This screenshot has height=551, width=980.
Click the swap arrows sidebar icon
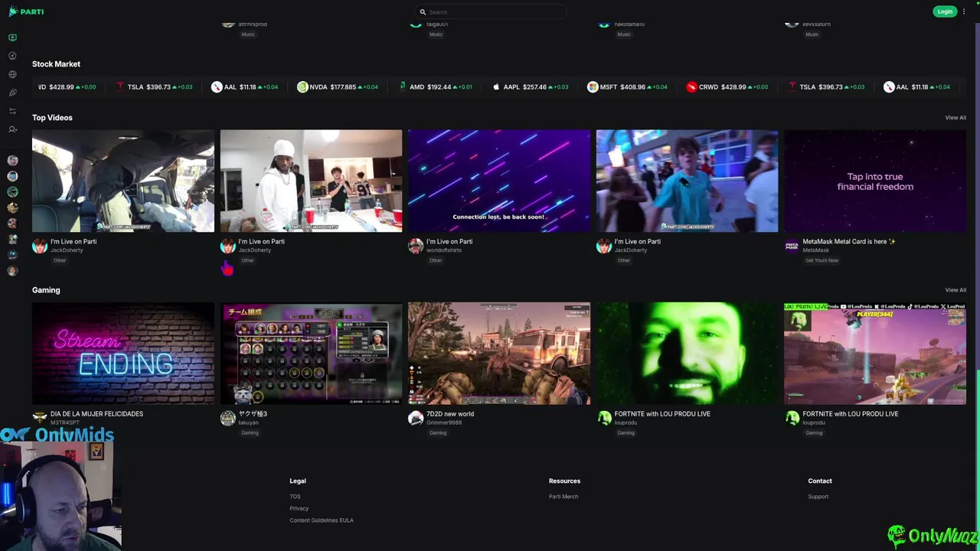coord(12,111)
